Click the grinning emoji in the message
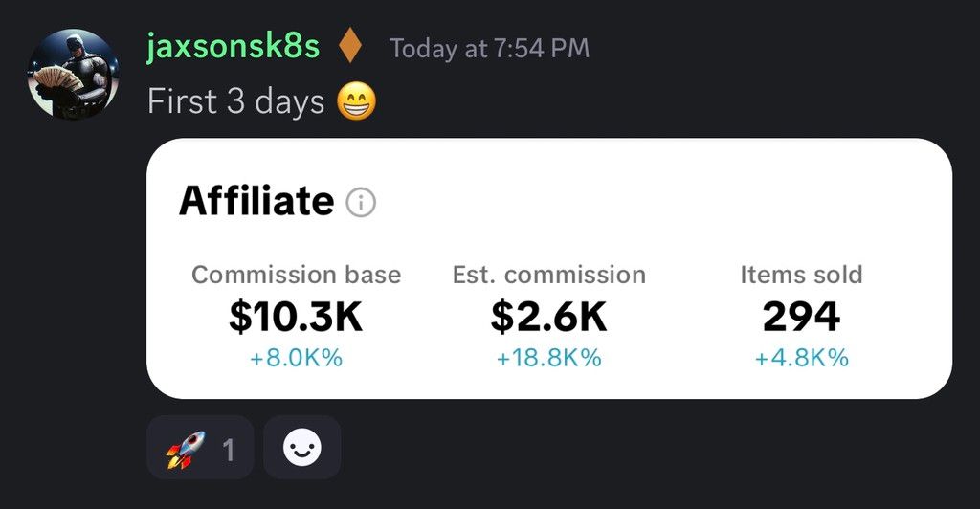 (x=357, y=102)
